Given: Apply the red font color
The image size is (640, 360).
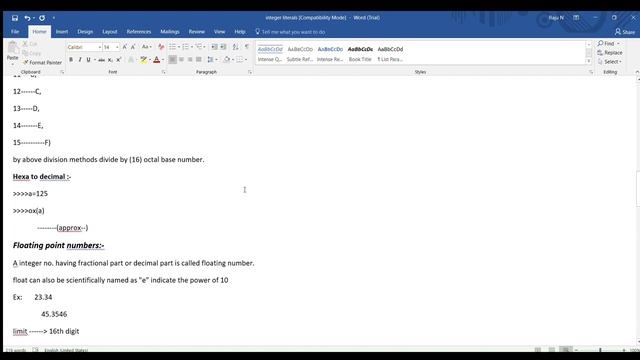Looking at the screenshot, I should [157, 60].
